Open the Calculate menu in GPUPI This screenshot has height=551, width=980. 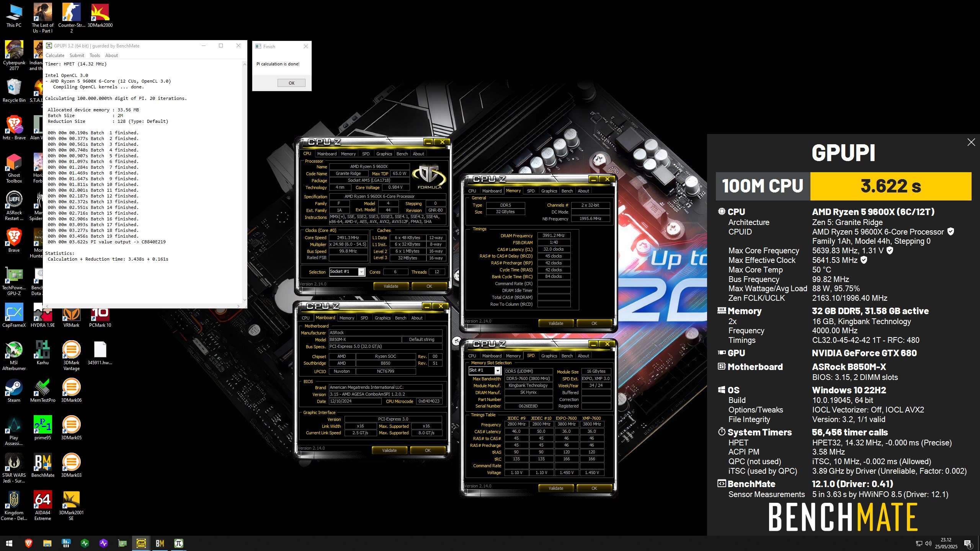(55, 55)
